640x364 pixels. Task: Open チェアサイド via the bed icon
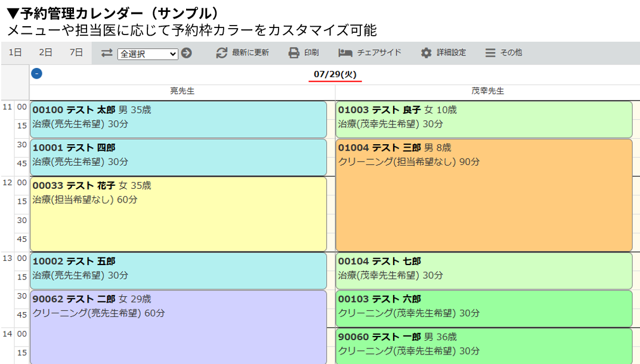[x=345, y=53]
